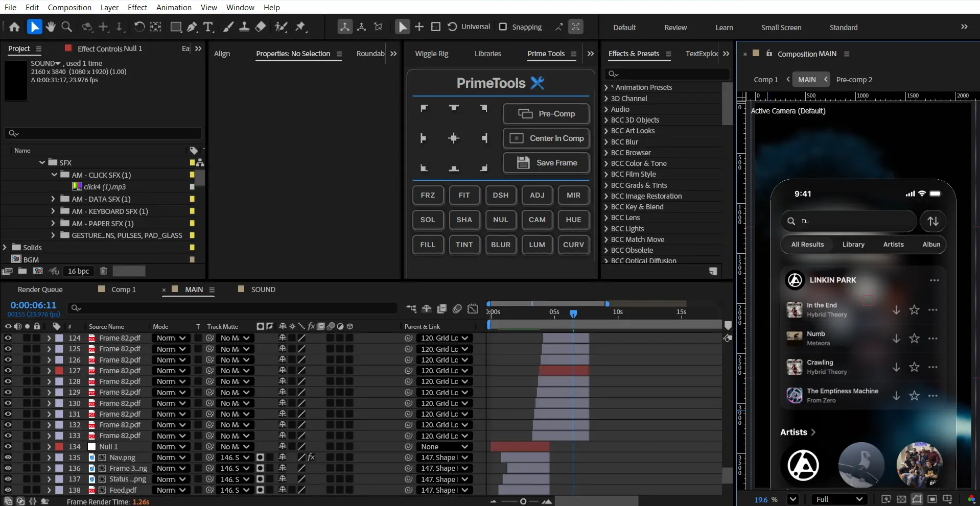Hide layer 134 Null 1 with its eye
The height and width of the screenshot is (506, 980).
[8, 447]
